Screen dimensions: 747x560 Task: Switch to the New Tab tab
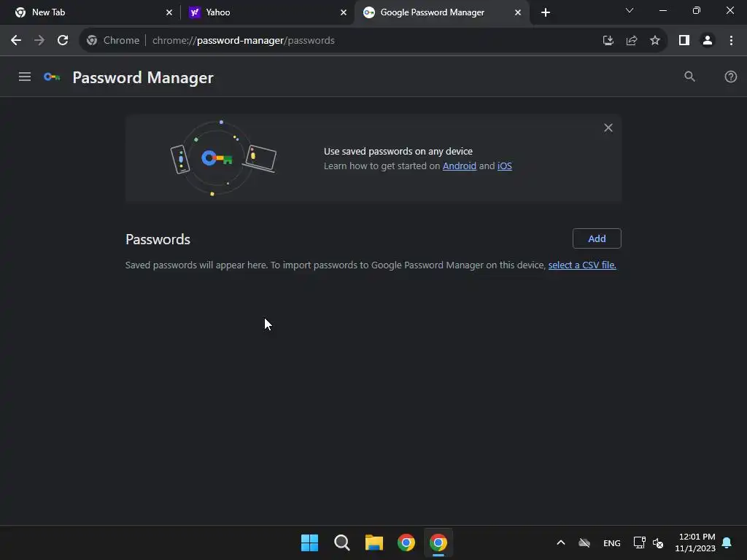90,12
